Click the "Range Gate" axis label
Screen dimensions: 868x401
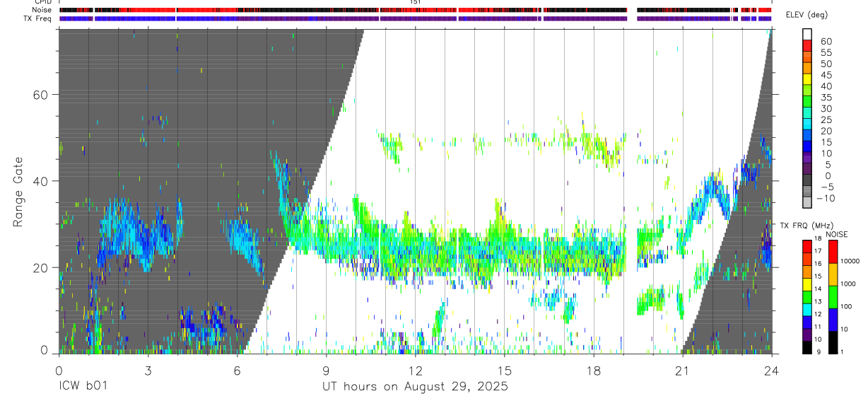pos(18,192)
